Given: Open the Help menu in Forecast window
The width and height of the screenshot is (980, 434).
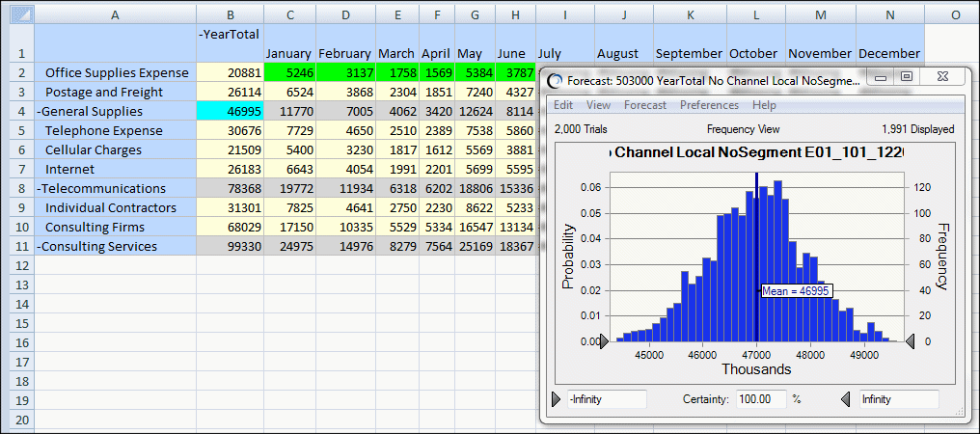Looking at the screenshot, I should [764, 105].
